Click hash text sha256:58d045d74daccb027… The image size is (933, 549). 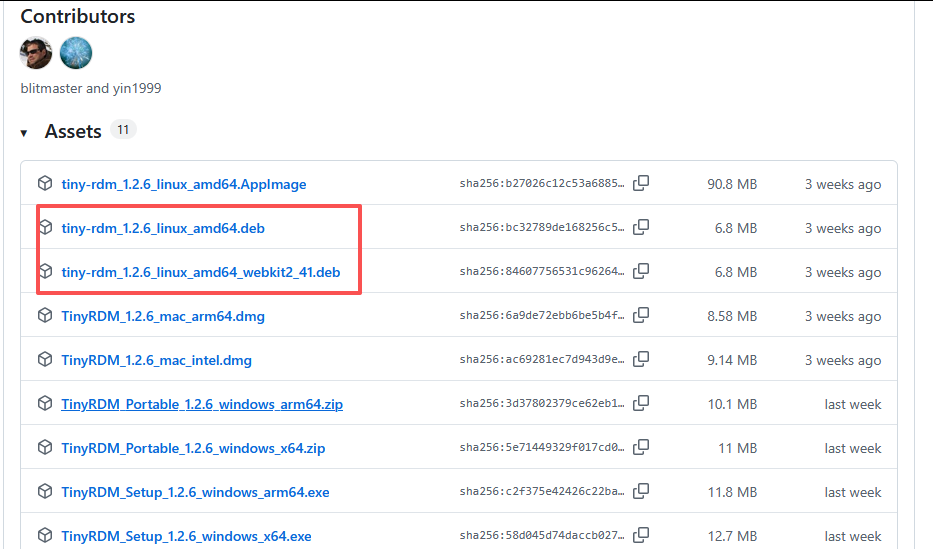click(x=542, y=535)
